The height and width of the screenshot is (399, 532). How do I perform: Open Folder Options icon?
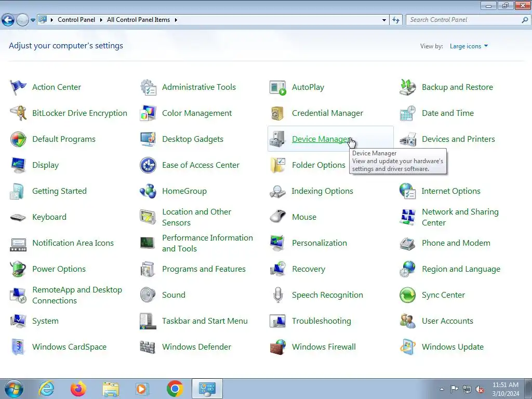coord(278,165)
